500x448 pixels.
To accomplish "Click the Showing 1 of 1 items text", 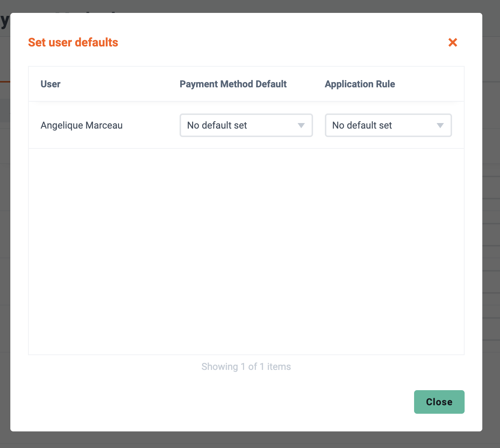I will point(246,367).
